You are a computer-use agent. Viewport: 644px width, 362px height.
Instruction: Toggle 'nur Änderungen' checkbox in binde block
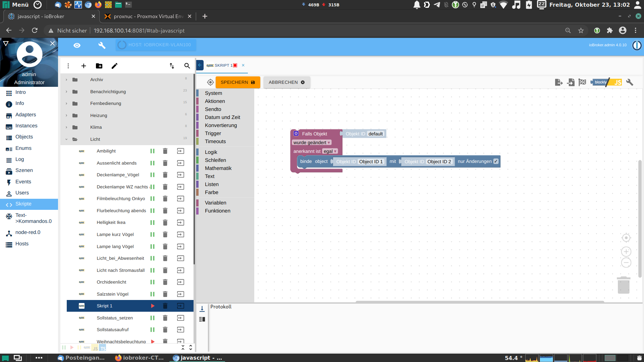(496, 162)
